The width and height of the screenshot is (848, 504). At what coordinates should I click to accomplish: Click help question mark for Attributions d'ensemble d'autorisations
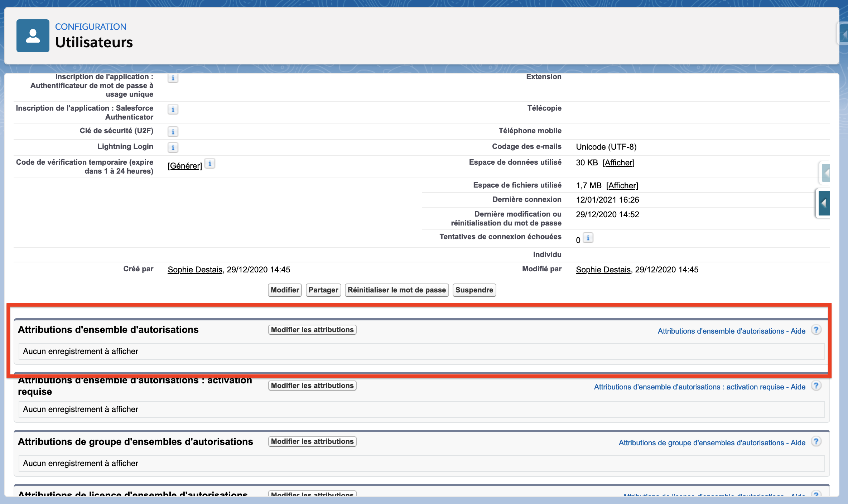click(816, 330)
